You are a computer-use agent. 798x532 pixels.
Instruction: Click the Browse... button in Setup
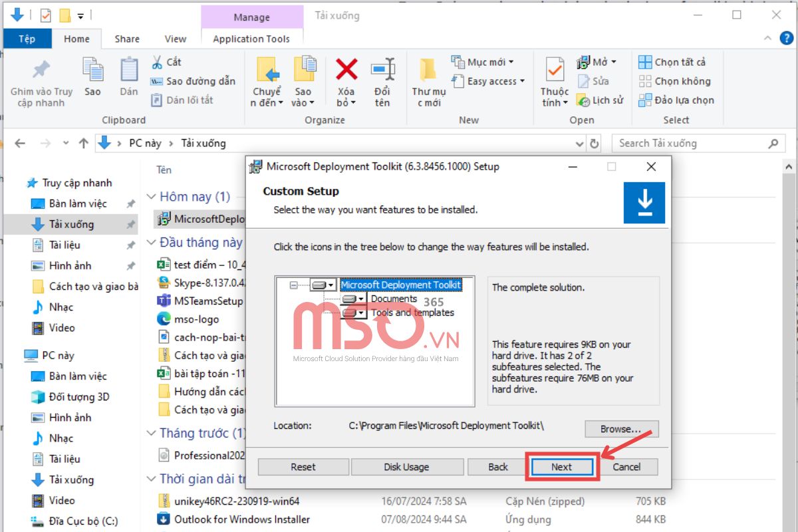pos(621,429)
